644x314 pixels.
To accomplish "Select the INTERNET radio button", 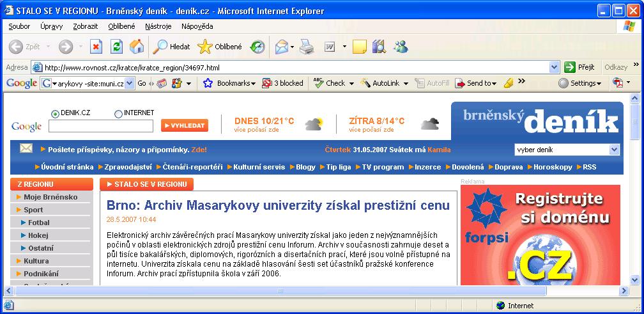I will (x=118, y=114).
